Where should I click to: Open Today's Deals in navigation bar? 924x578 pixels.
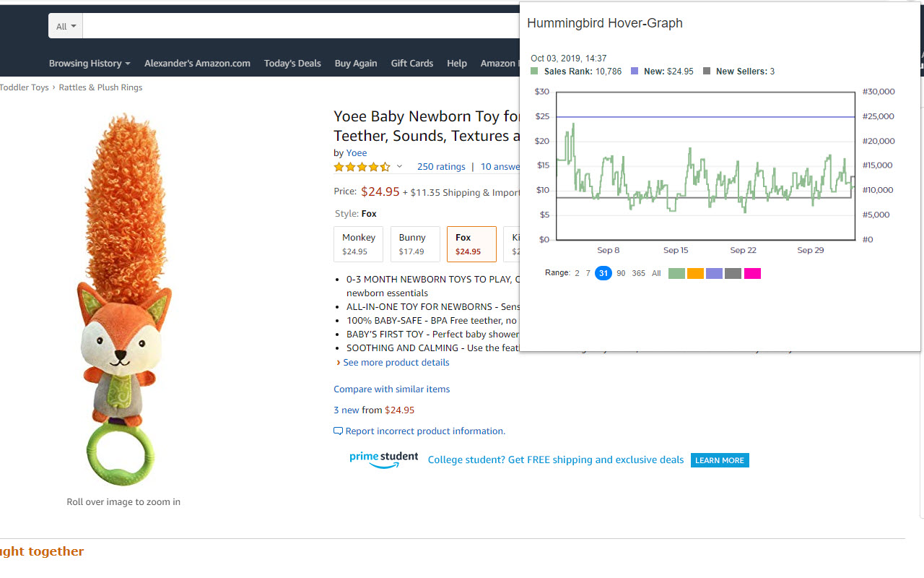[x=292, y=64]
